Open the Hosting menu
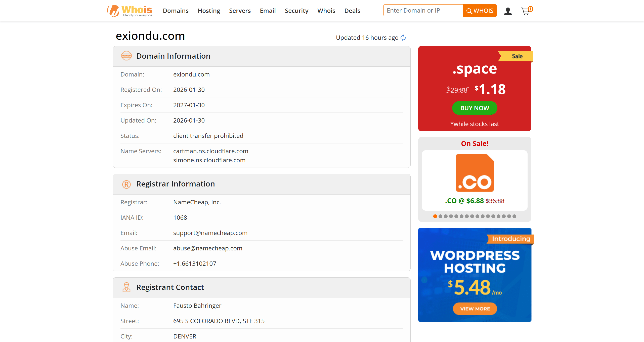Viewport: 644px width, 342px height. pyautogui.click(x=209, y=11)
